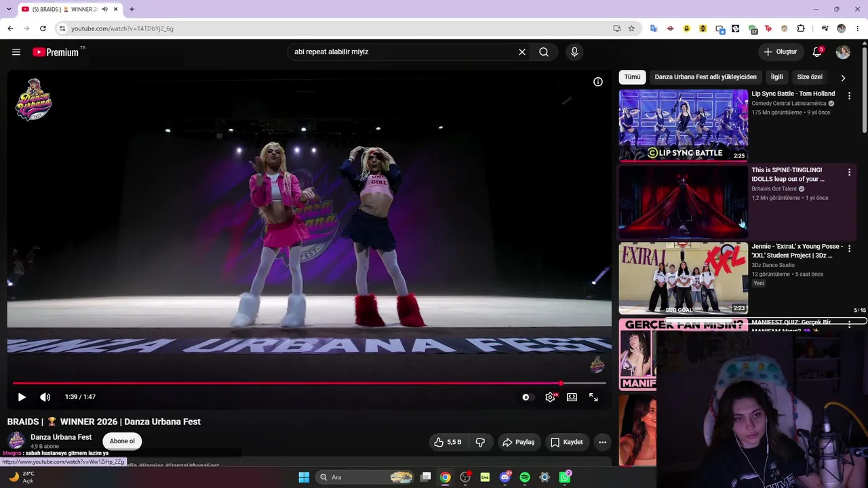The height and width of the screenshot is (488, 868).
Task: Open the weather widget showing 24°C
Action: coord(21,477)
